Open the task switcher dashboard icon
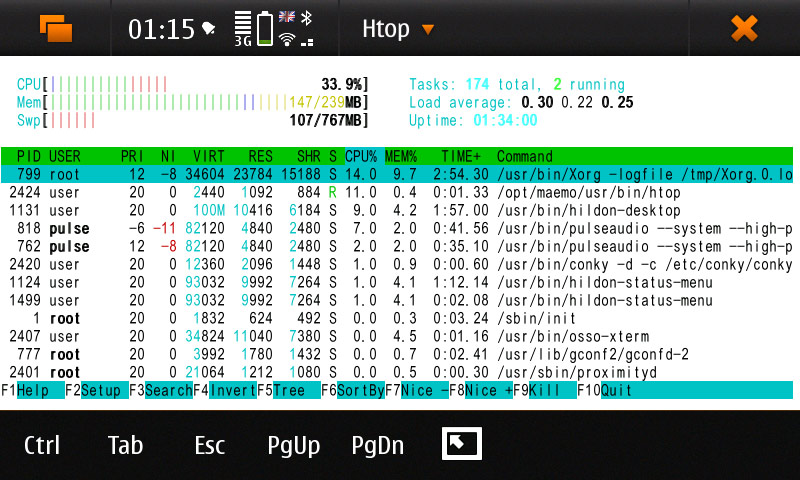 (x=56, y=28)
